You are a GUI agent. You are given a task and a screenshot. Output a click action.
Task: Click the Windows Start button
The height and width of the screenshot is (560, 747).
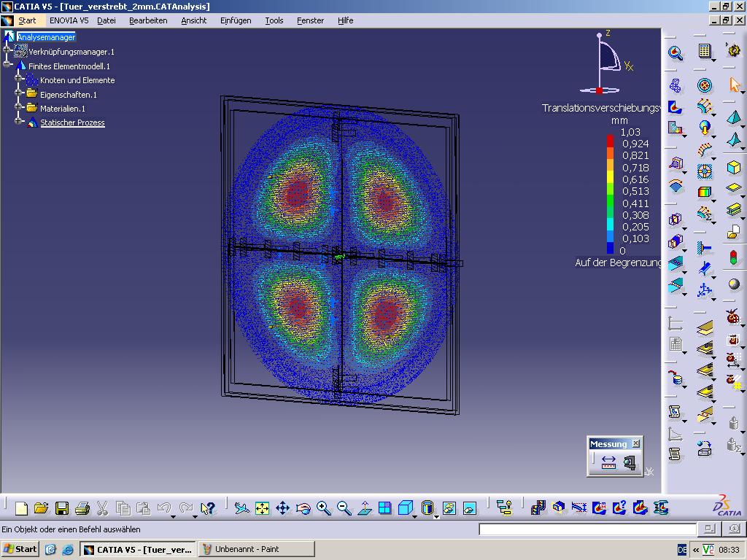click(20, 549)
